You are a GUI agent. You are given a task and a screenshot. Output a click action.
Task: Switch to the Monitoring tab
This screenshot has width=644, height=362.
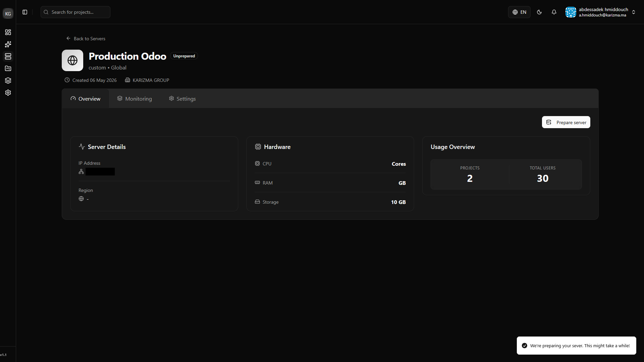(135, 99)
